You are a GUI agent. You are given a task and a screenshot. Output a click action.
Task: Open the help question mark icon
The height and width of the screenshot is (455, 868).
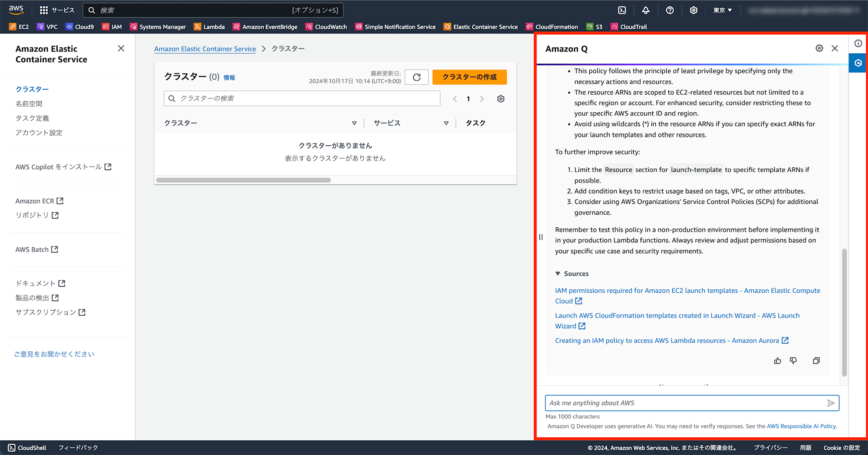click(x=670, y=10)
